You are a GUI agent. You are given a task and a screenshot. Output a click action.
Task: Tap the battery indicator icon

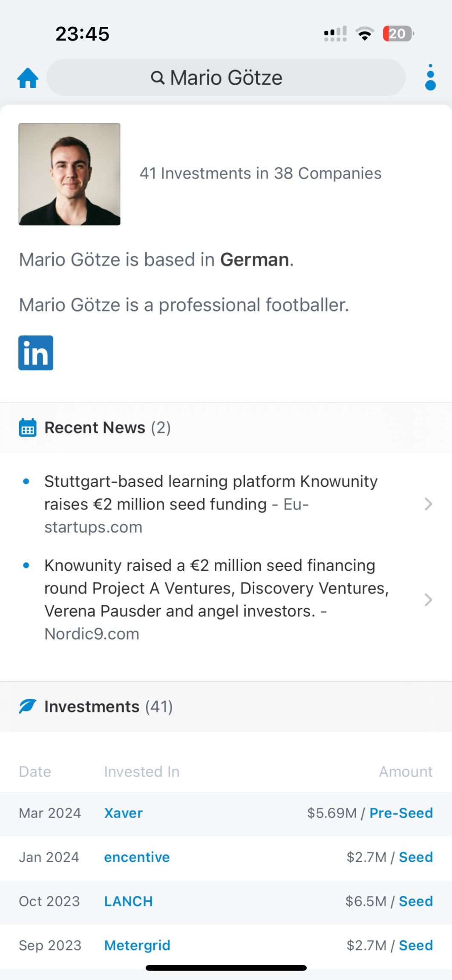point(398,34)
